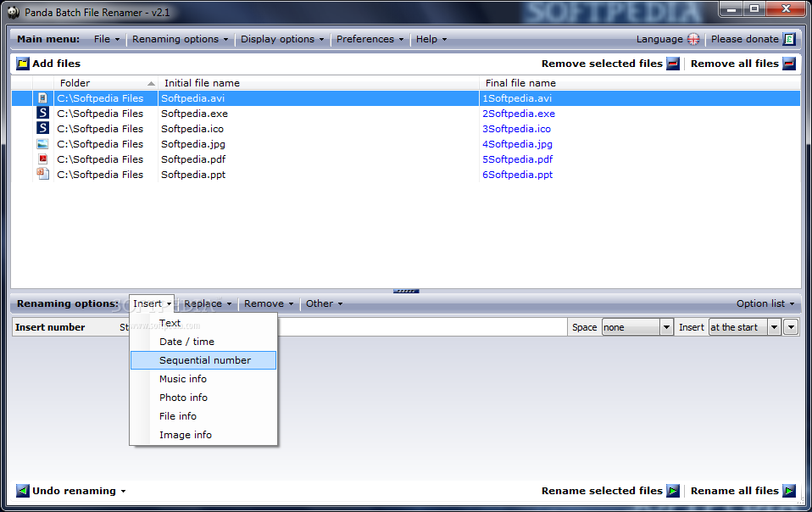The image size is (812, 512).
Task: Expand the Remove renaming dropdown
Action: pos(269,303)
